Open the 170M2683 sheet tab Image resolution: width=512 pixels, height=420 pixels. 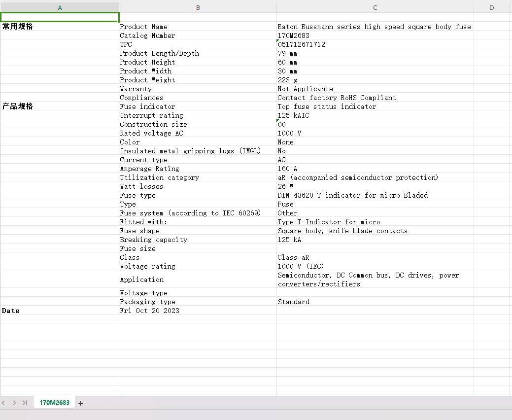54,402
